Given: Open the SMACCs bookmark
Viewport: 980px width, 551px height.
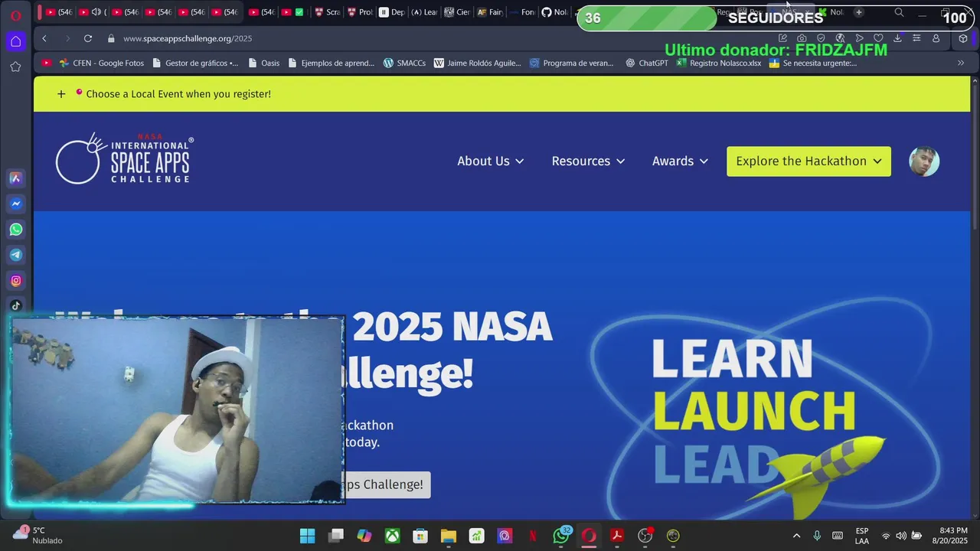Looking at the screenshot, I should pos(404,63).
